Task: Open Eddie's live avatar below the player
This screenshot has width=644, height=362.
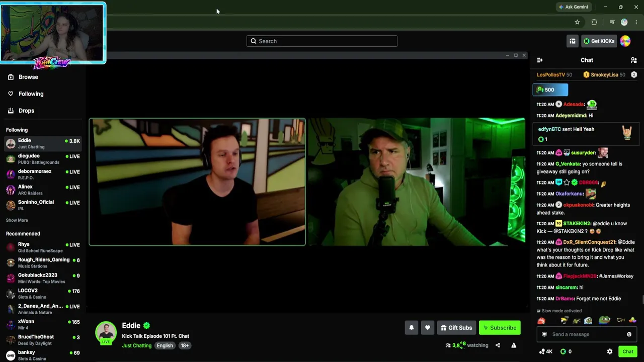Action: [106, 333]
